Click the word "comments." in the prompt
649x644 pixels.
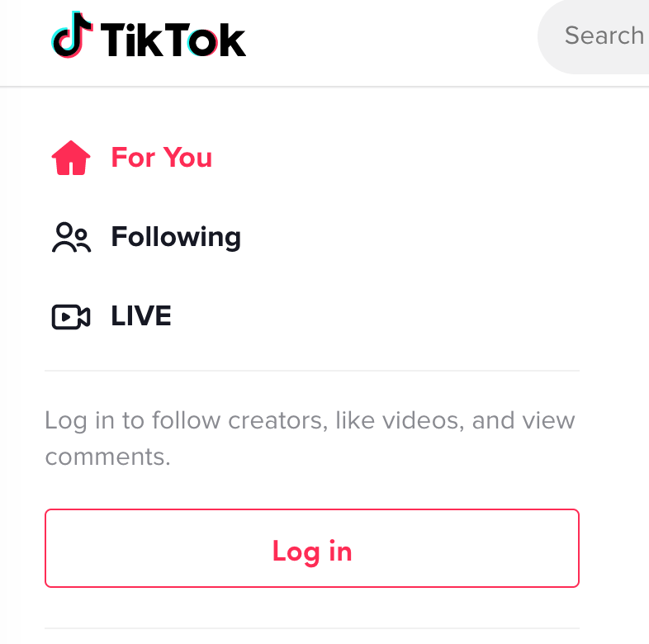[107, 457]
